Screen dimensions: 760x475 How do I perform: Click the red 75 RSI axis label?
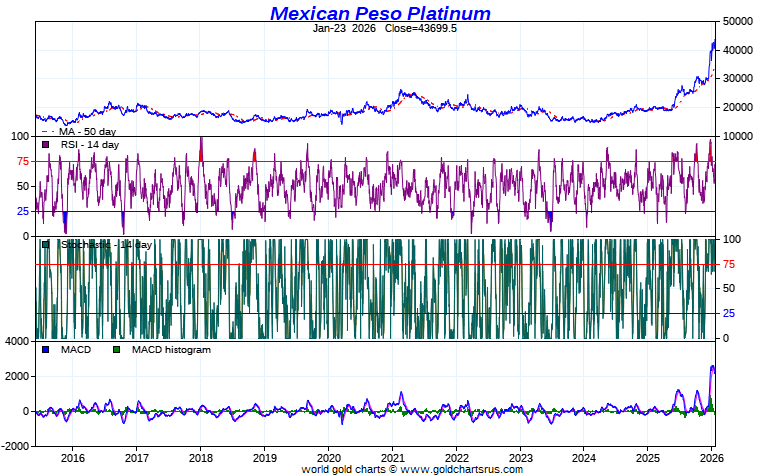point(23,161)
